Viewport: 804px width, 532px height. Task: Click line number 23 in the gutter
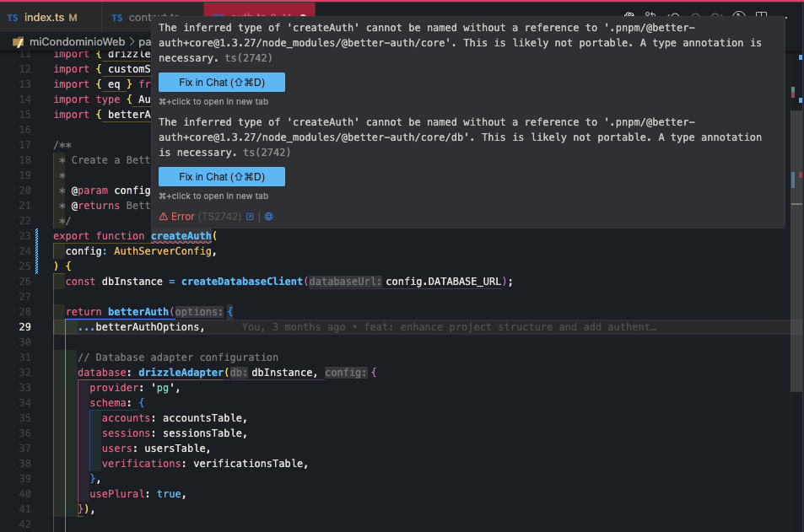(x=24, y=236)
